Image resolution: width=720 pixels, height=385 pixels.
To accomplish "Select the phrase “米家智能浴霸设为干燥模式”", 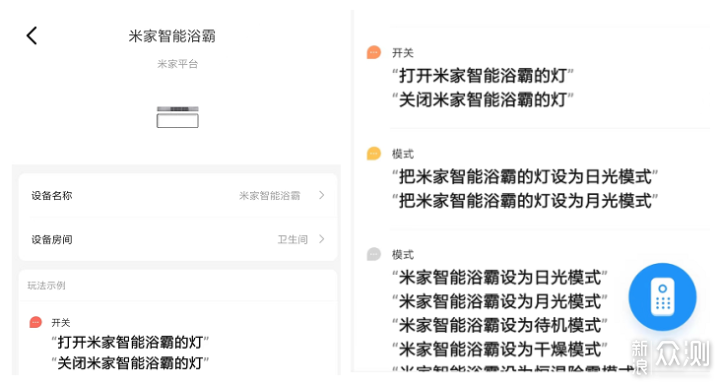I will point(500,350).
